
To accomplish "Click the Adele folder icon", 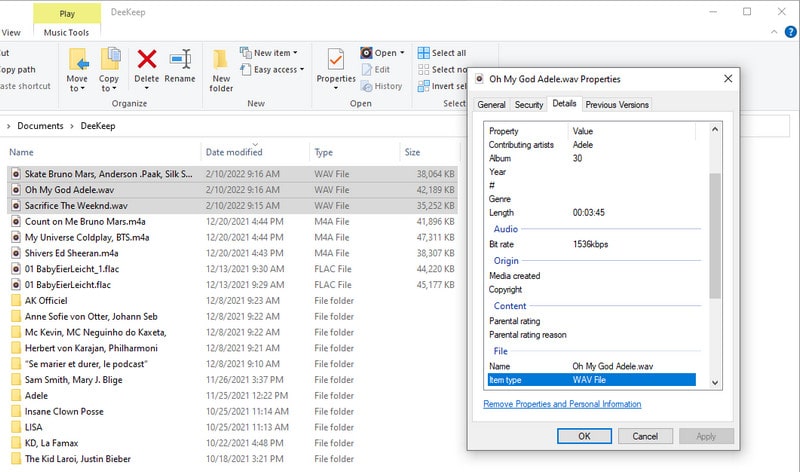I will (16, 395).
